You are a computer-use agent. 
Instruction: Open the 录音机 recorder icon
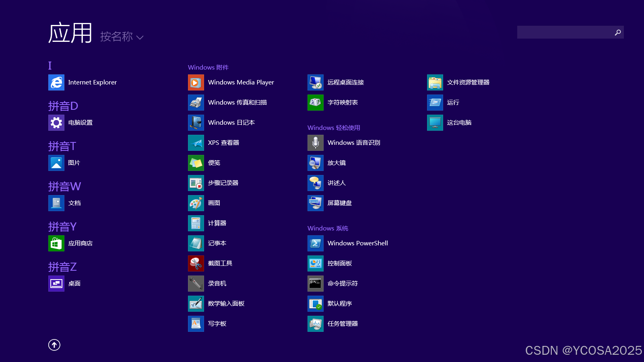click(196, 284)
